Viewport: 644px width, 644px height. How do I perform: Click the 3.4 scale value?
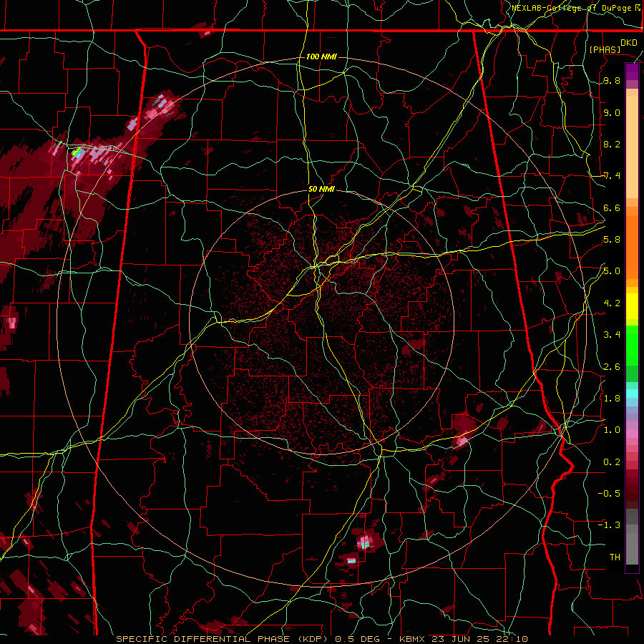(612, 335)
